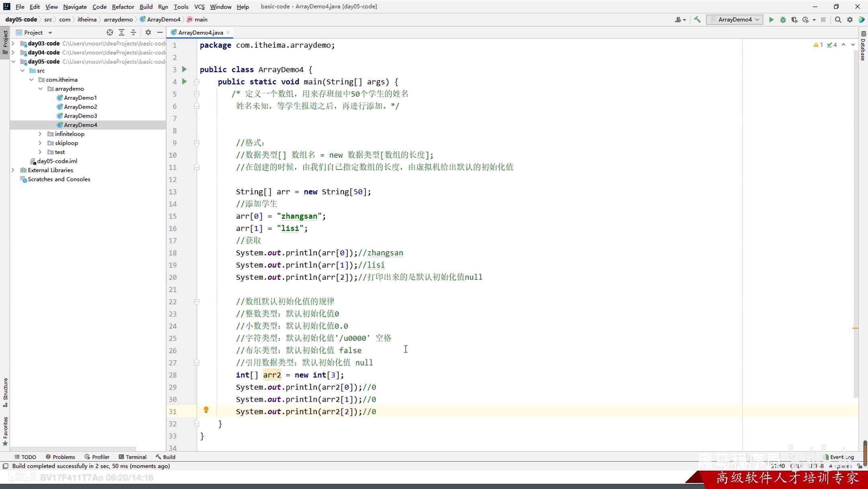The height and width of the screenshot is (489, 868).
Task: Locate open file with the crosshair icon
Action: [109, 32]
